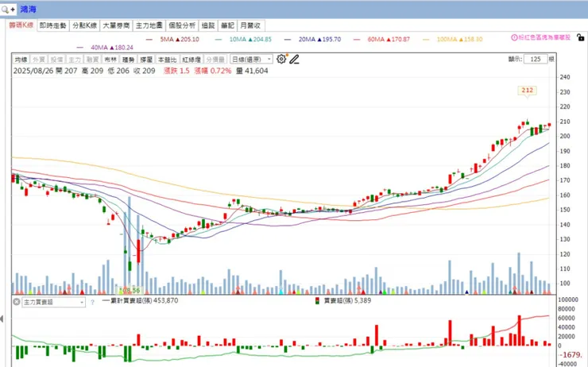Switch to the 籌碼K線 tab
The image size is (588, 367).
[21, 25]
